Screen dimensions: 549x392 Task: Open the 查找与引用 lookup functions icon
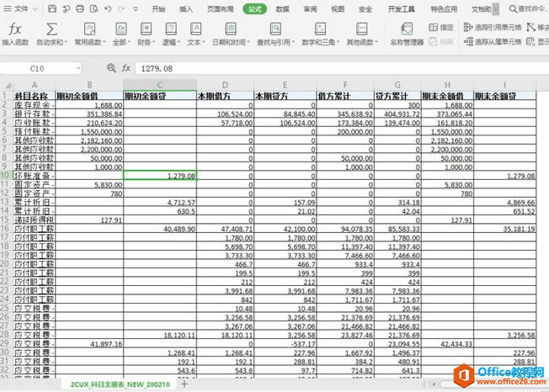click(275, 29)
